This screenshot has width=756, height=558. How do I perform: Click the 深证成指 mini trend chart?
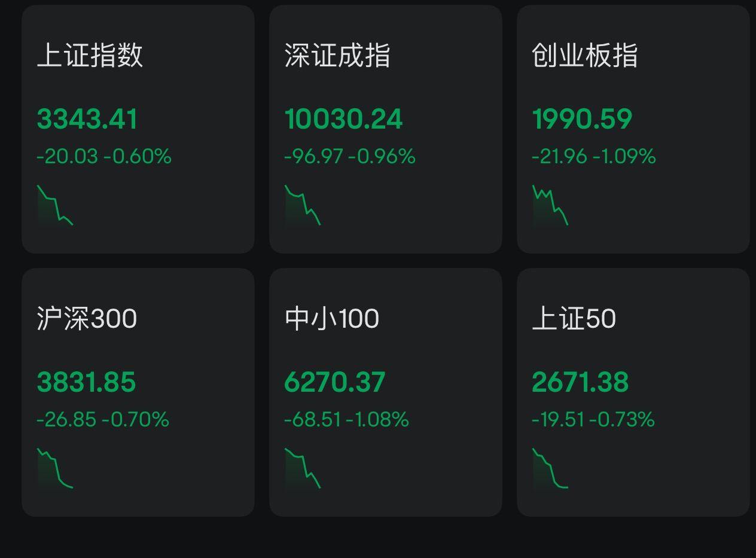(303, 205)
